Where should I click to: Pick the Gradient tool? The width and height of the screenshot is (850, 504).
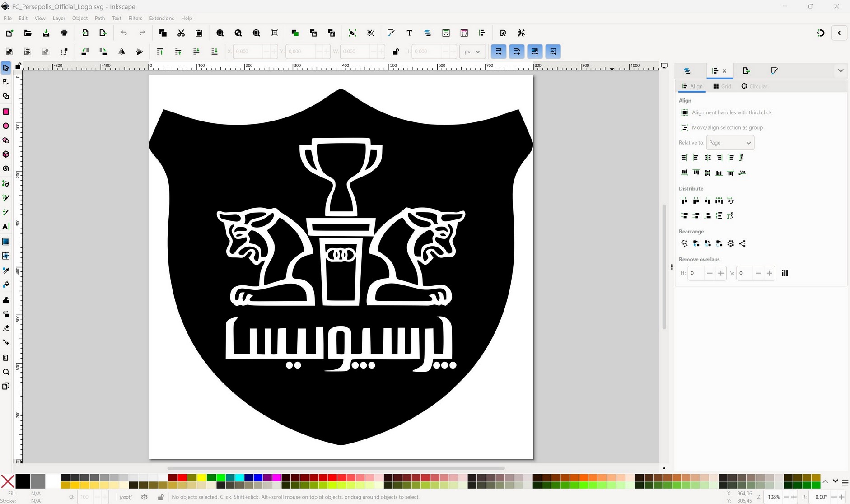click(6, 242)
